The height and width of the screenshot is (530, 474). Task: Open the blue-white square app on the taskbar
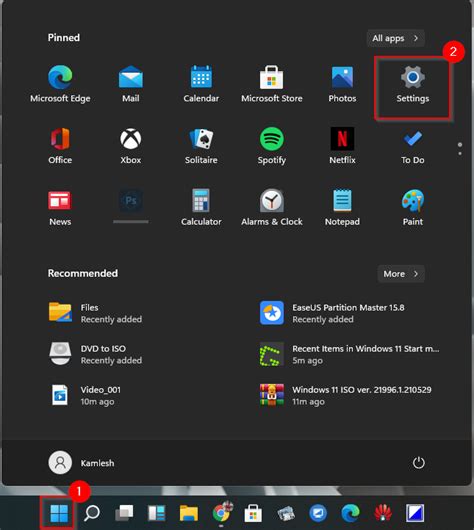coord(415,513)
